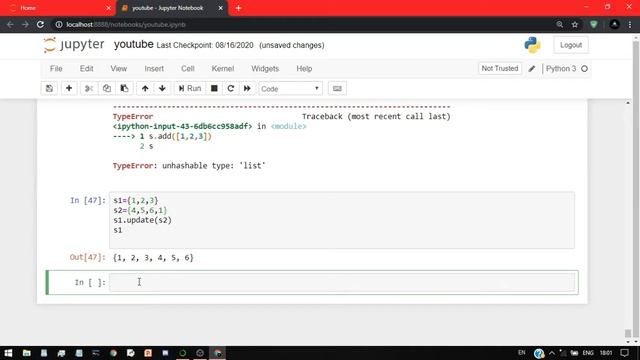
Task: Click the green shield extension icon
Action: (x=594, y=24)
